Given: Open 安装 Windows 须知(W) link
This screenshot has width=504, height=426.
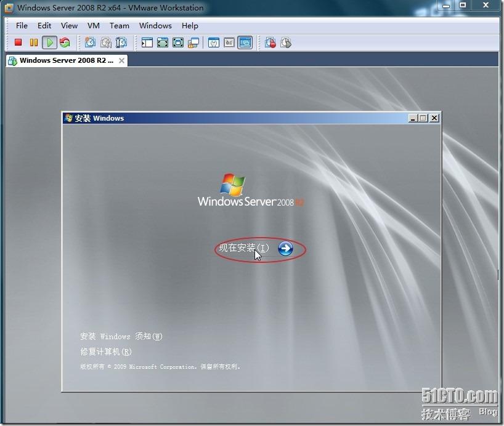Looking at the screenshot, I should [121, 336].
